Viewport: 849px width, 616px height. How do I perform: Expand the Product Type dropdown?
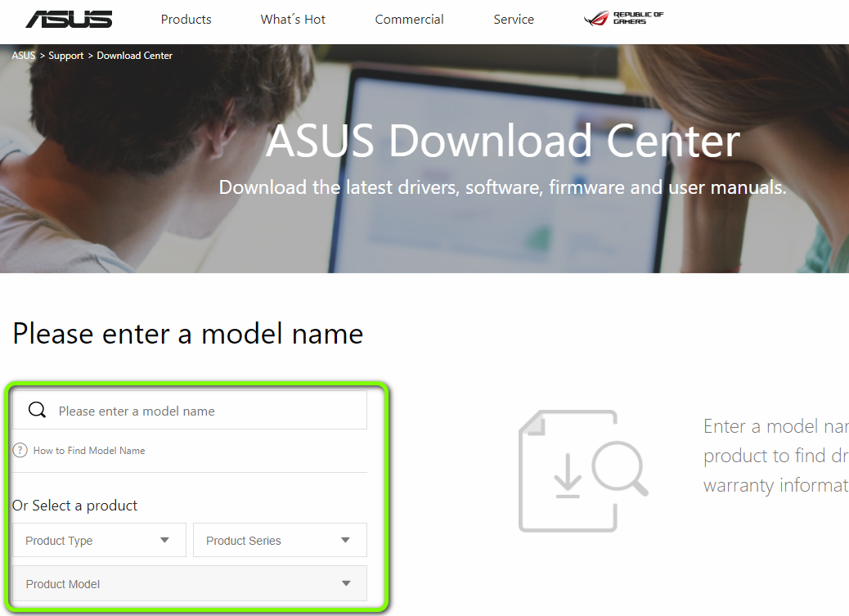99,540
